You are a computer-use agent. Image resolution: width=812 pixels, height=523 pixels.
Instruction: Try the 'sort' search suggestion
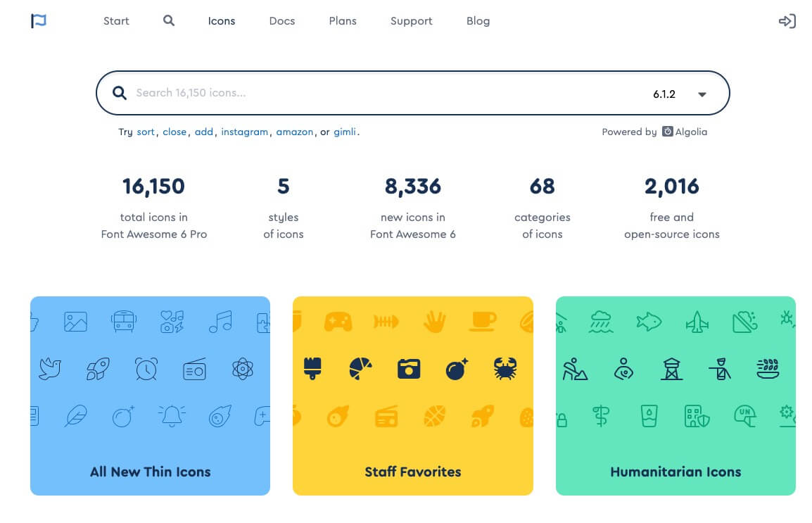coord(146,132)
